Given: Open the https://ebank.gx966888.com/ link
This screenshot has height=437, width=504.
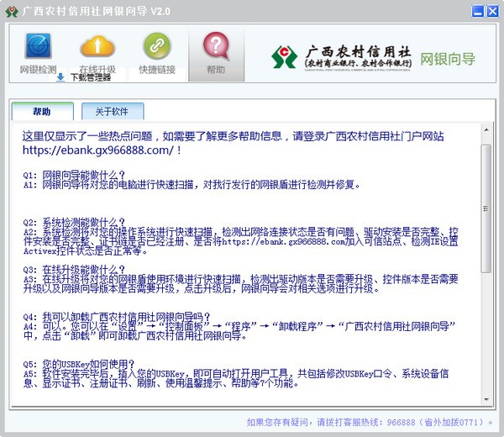Looking at the screenshot, I should pos(98,150).
